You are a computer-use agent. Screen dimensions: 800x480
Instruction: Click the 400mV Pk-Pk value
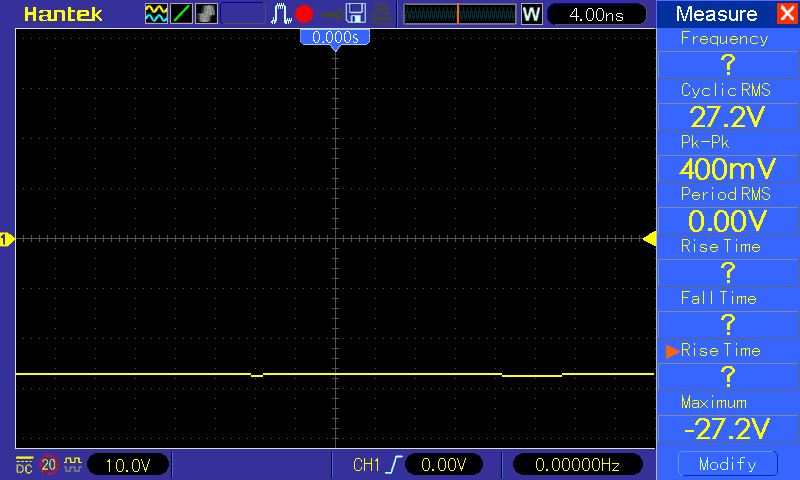click(728, 169)
